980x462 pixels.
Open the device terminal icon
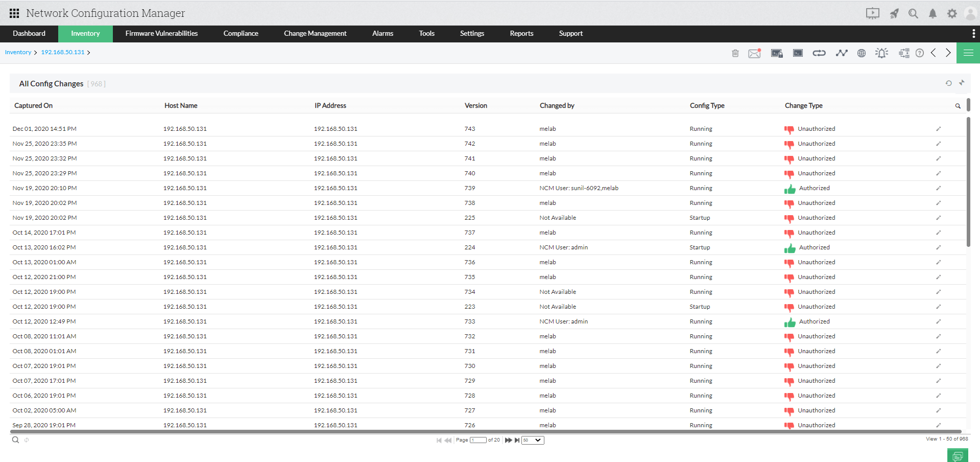pos(797,53)
